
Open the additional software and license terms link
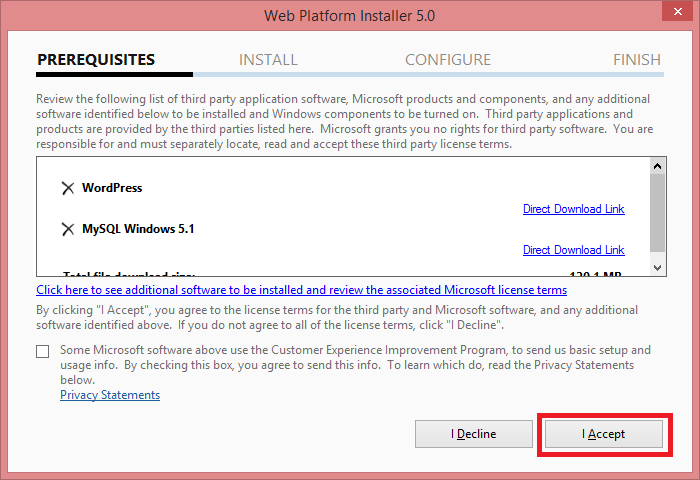pyautogui.click(x=302, y=290)
